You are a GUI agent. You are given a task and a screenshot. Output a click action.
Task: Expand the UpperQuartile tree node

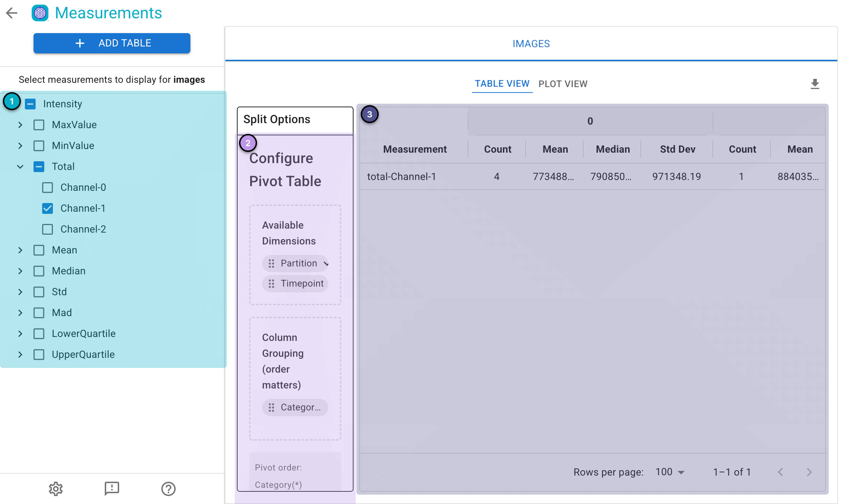coord(20,355)
